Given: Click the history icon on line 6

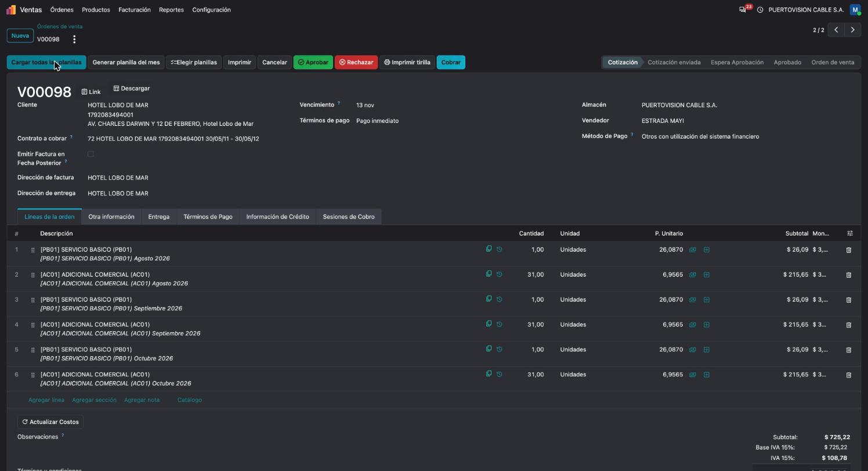Looking at the screenshot, I should click(x=499, y=374).
